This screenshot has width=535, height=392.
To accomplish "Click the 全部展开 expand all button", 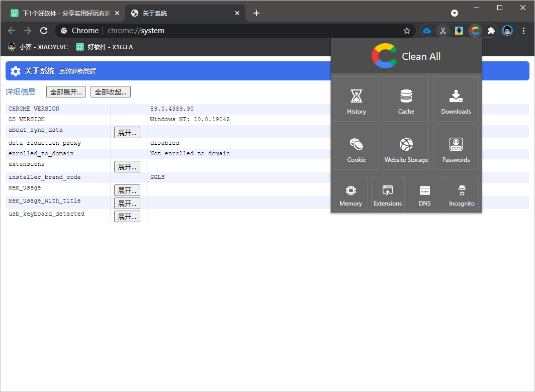I will [66, 92].
